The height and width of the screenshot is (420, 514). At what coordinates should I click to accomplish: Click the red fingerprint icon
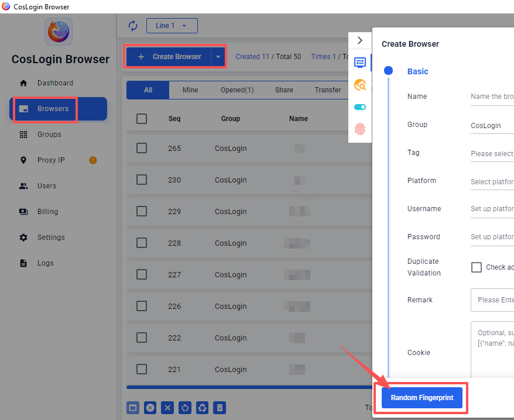point(360,129)
